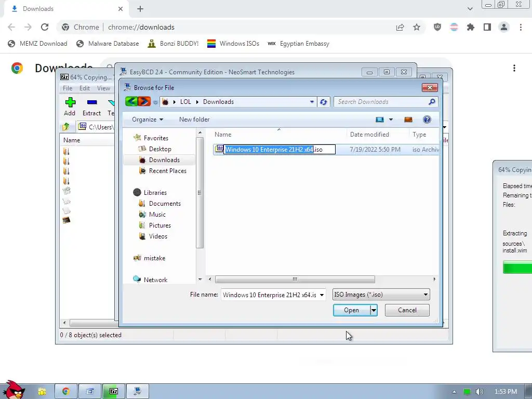Open MEMZ Download bookmark
The width and height of the screenshot is (532, 399).
(37, 44)
